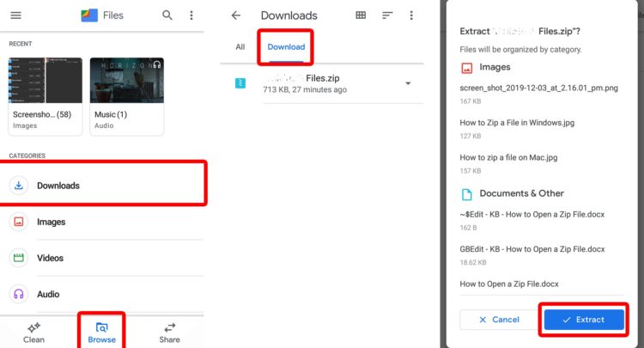
Task: Open the sort options icon
Action: coord(387,15)
